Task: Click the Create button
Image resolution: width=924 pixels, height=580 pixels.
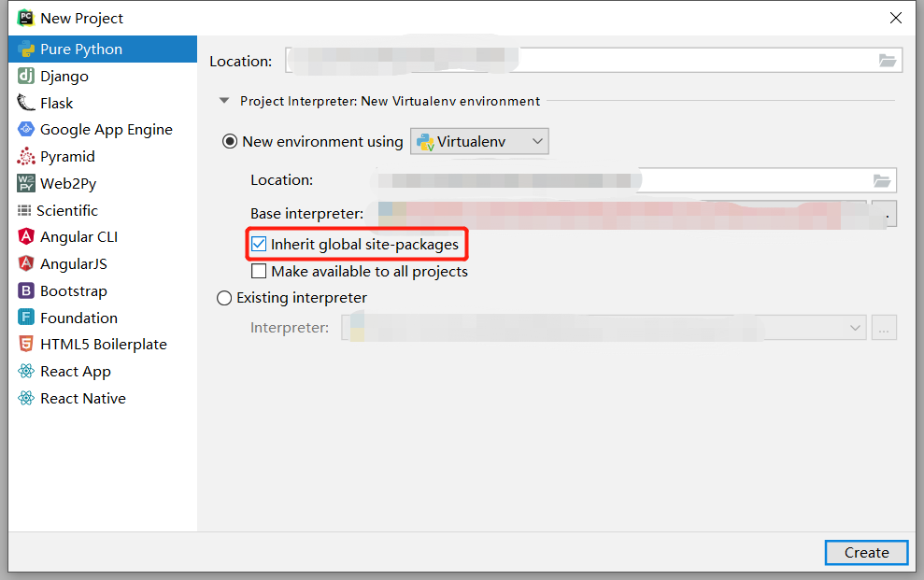Action: (x=866, y=552)
